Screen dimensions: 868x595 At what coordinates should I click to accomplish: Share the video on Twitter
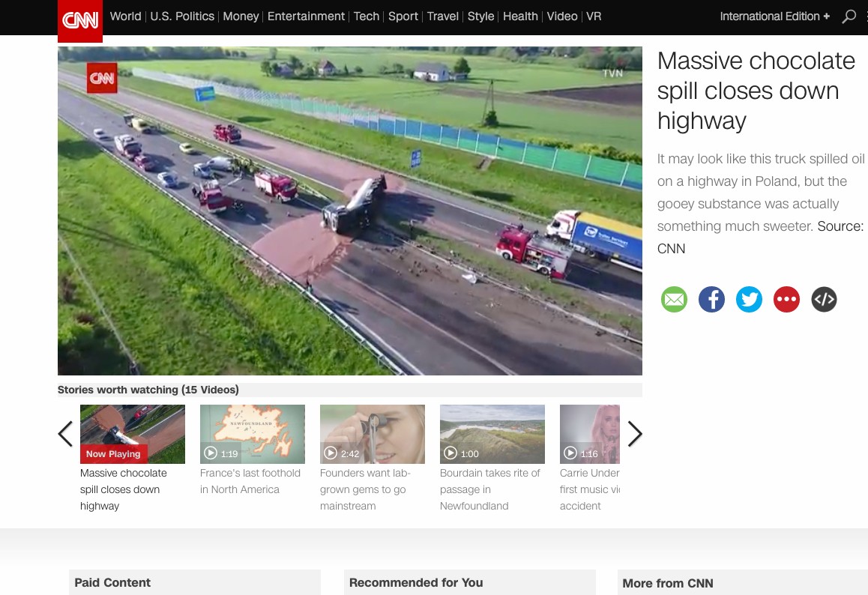tap(749, 300)
